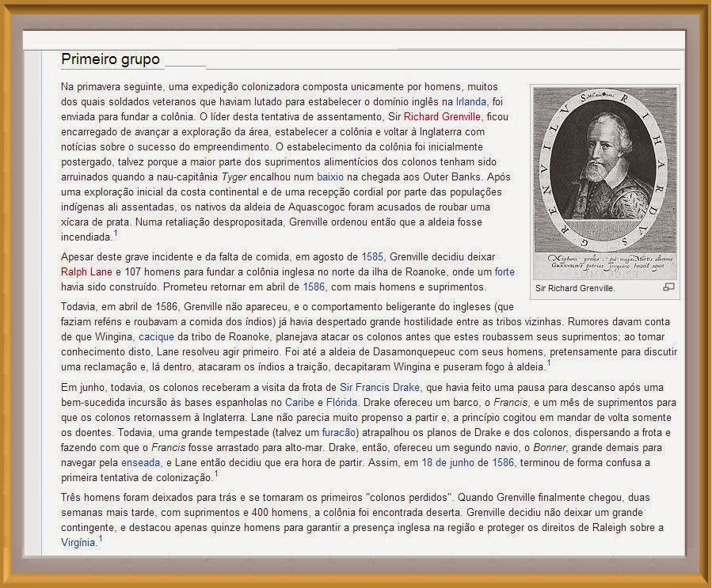The image size is (712, 588).
Task: Follow the Caribe link
Action: tap(299, 403)
